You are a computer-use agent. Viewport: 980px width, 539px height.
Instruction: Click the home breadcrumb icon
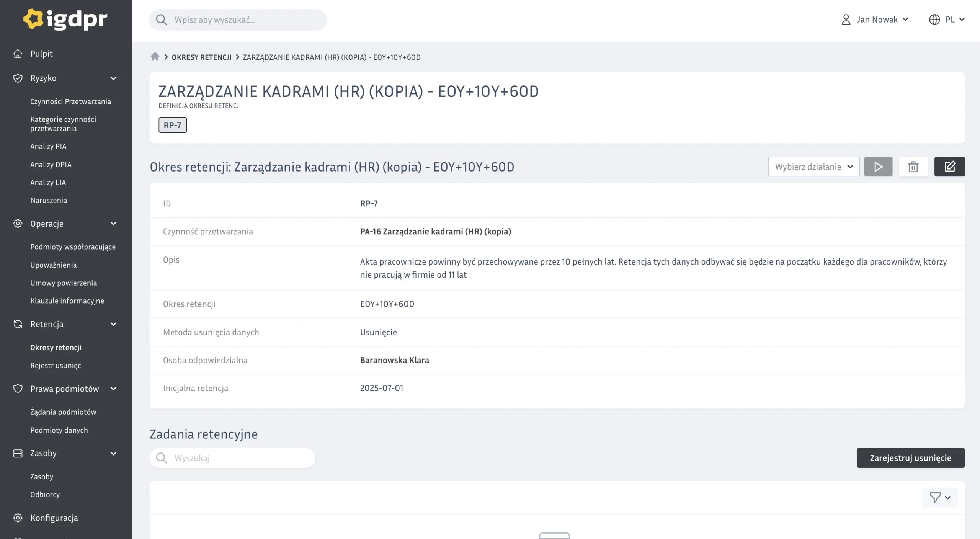155,57
